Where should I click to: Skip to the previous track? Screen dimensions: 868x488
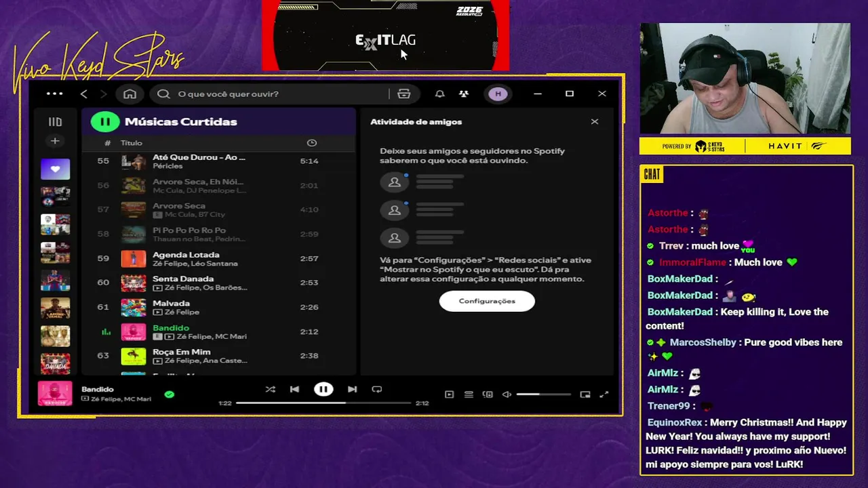(294, 389)
